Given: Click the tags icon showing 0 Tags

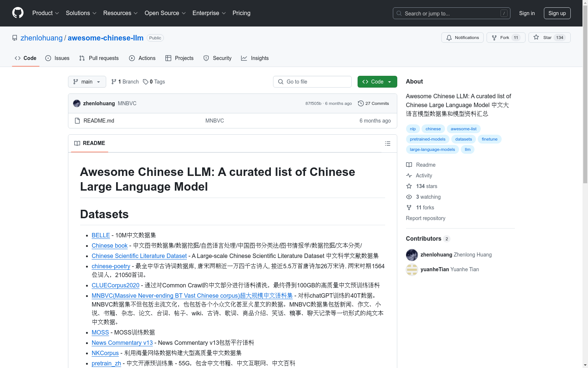Looking at the screenshot, I should pos(146,82).
